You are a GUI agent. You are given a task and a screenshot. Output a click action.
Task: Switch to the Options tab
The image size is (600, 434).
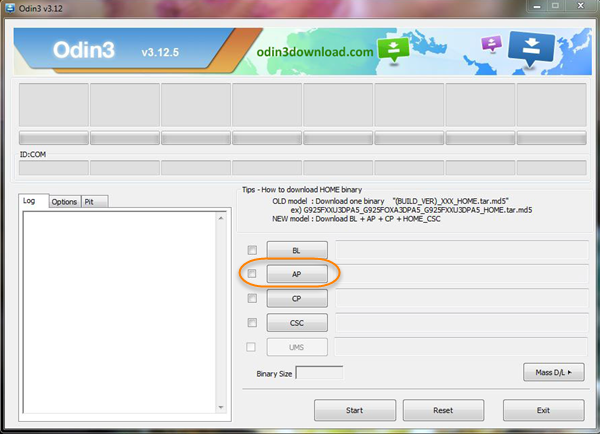point(64,202)
